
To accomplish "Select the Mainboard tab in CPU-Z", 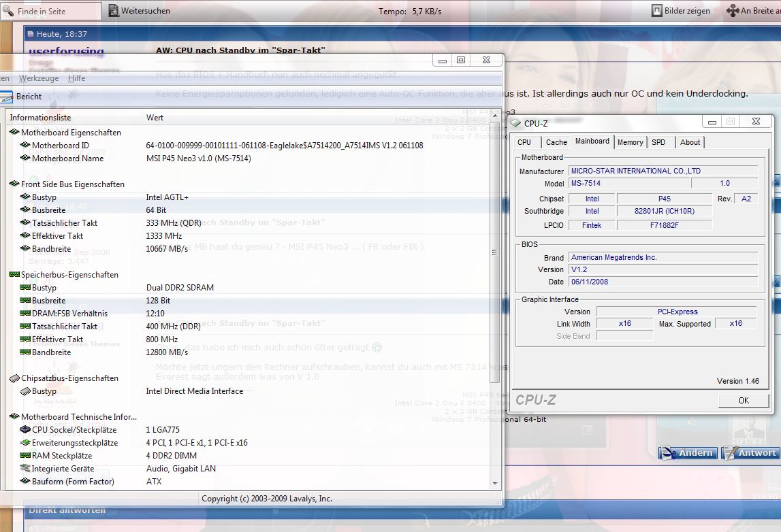I will pyautogui.click(x=592, y=141).
